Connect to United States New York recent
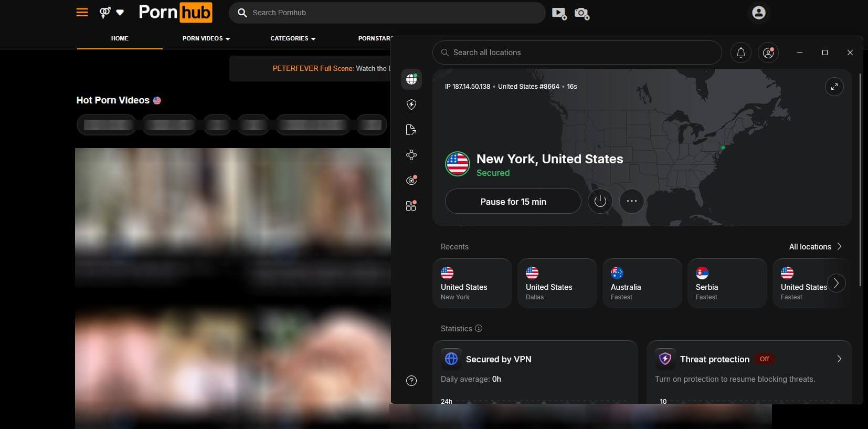868x429 pixels. point(472,283)
